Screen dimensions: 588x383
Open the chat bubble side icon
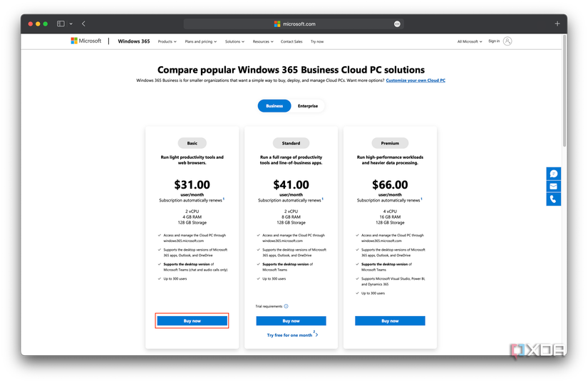tap(554, 174)
